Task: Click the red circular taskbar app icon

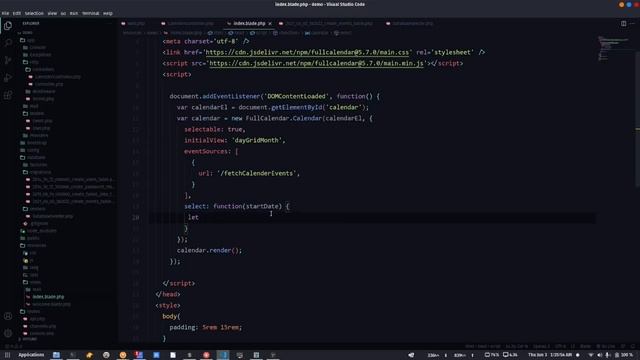Action: pyautogui.click(x=206, y=355)
